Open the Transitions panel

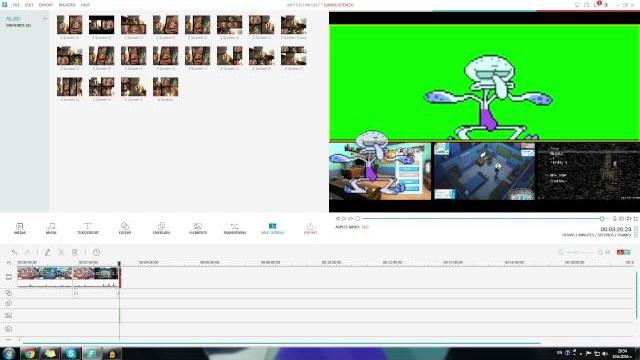235,228
